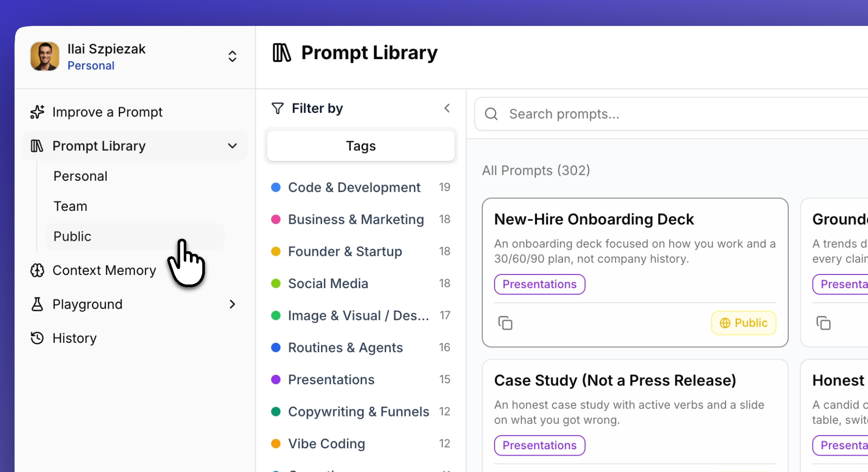Click the Improve a Prompt sparkle icon
This screenshot has height=472, width=868.
[37, 112]
